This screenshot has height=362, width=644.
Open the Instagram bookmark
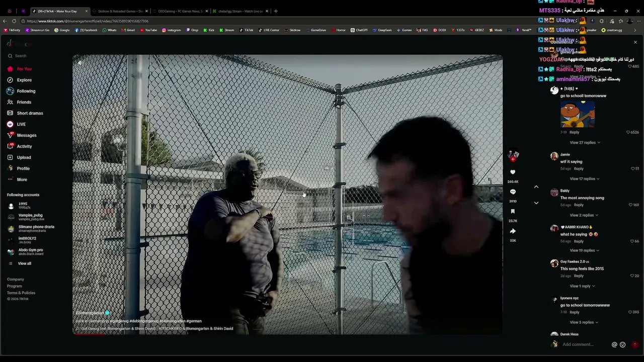[x=171, y=30]
